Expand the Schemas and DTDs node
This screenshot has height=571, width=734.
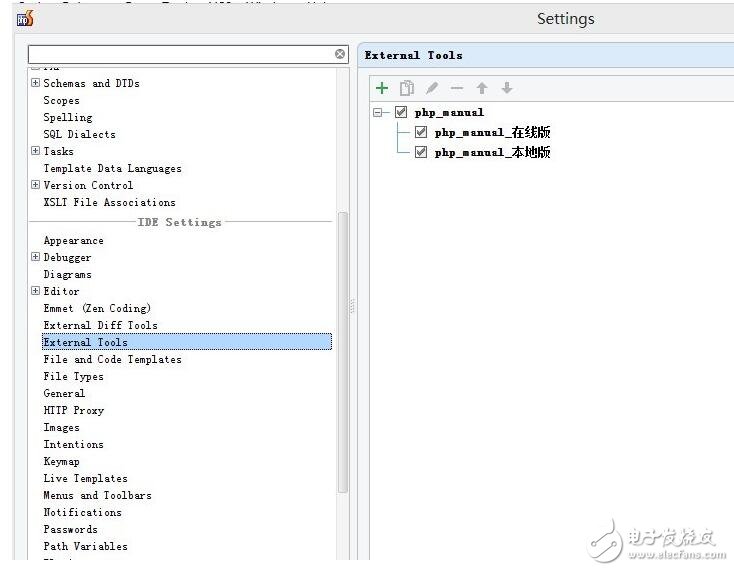[x=35, y=83]
